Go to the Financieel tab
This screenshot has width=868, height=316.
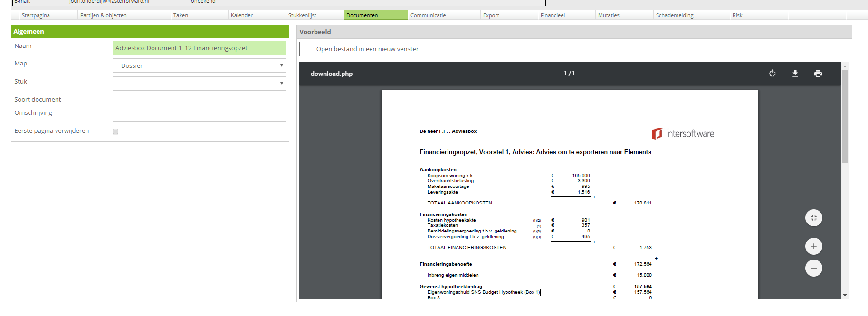tap(566, 15)
